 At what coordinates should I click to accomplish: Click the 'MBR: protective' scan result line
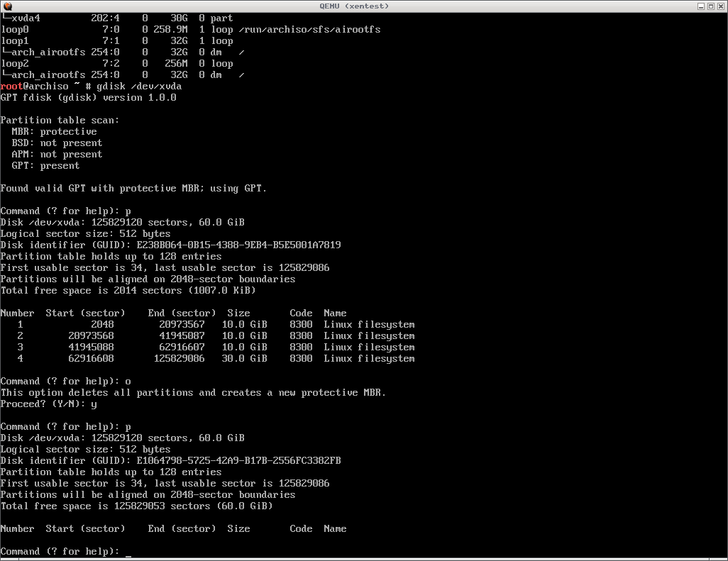[x=54, y=132]
